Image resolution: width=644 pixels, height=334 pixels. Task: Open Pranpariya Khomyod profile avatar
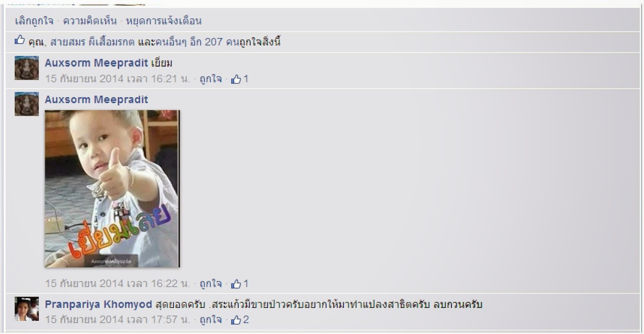pyautogui.click(x=27, y=309)
